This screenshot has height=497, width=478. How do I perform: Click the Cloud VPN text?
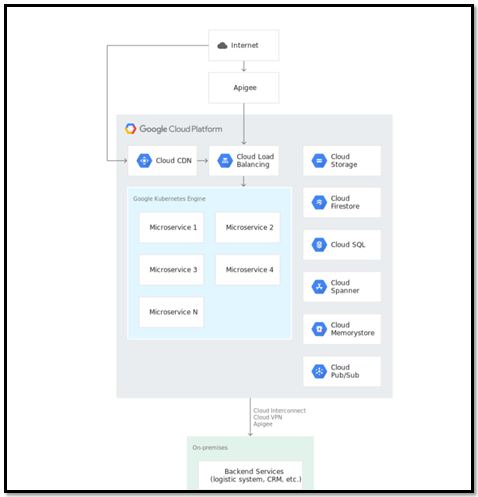pos(268,417)
